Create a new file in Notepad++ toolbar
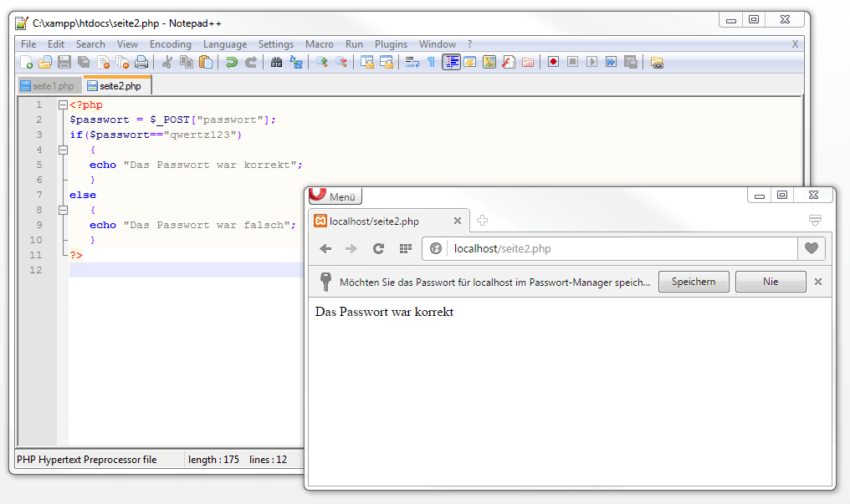 (26, 62)
